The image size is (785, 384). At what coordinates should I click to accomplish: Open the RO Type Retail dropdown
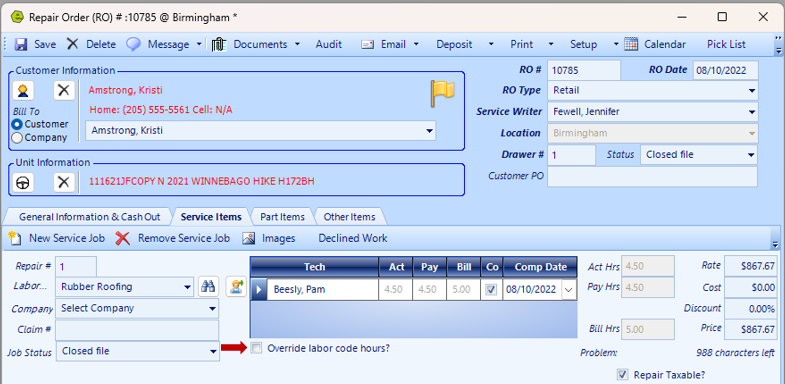[751, 91]
